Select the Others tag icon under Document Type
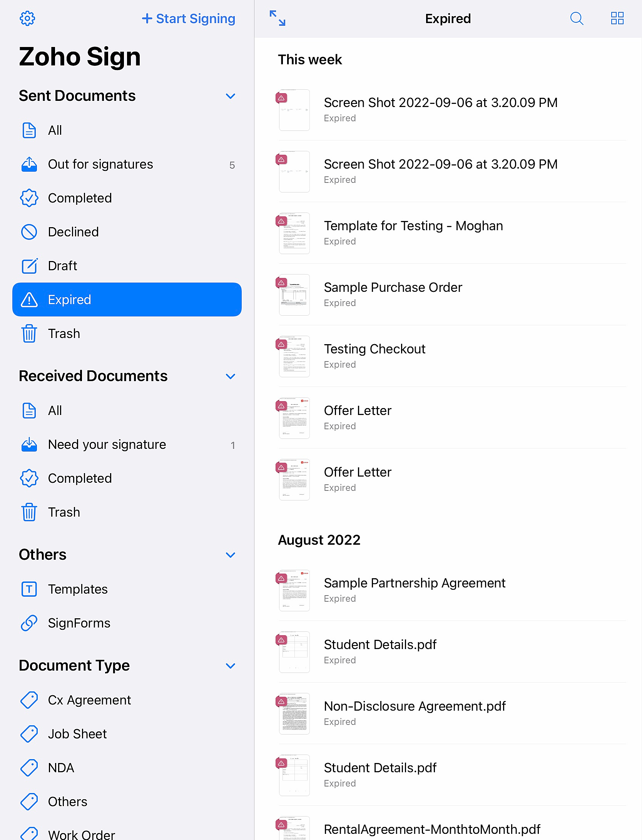The image size is (642, 840). tap(29, 802)
